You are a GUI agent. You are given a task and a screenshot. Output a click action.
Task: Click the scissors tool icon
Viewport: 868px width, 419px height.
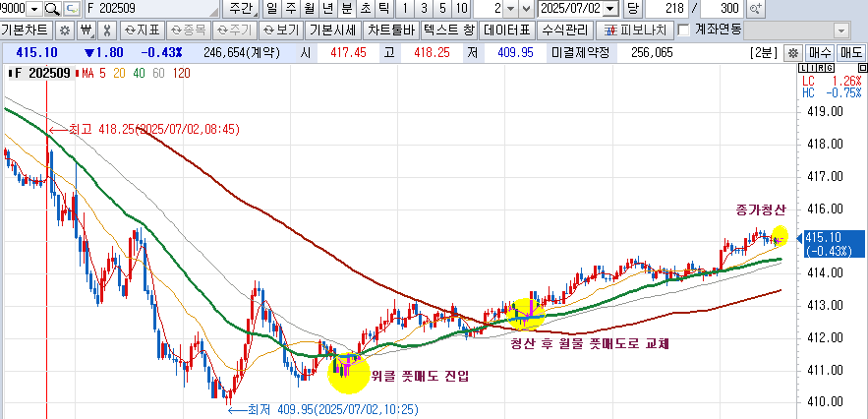[x=107, y=30]
